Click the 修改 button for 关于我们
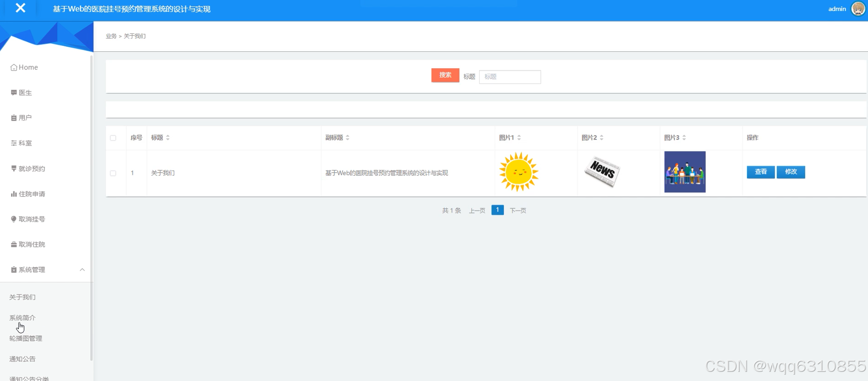 click(791, 172)
